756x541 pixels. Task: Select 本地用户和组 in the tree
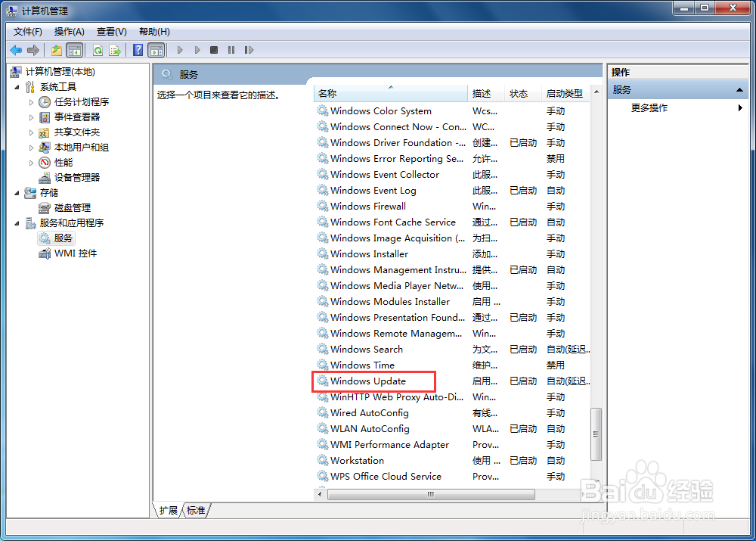[x=82, y=148]
